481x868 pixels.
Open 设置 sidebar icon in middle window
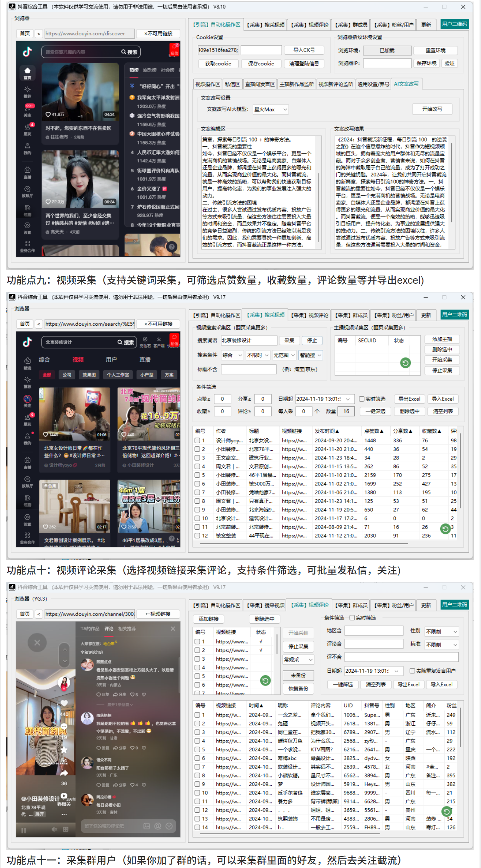pyautogui.click(x=27, y=519)
